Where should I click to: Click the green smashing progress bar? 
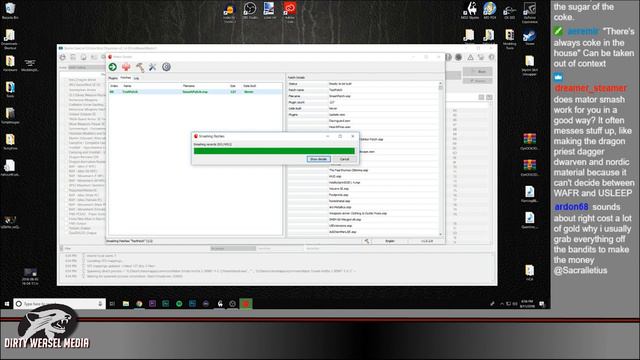click(274, 151)
